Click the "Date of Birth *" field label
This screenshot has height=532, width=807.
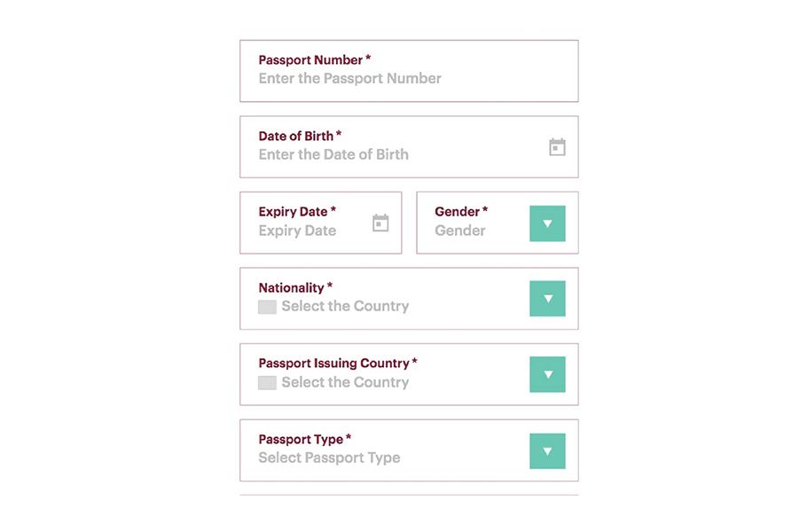[300, 137]
